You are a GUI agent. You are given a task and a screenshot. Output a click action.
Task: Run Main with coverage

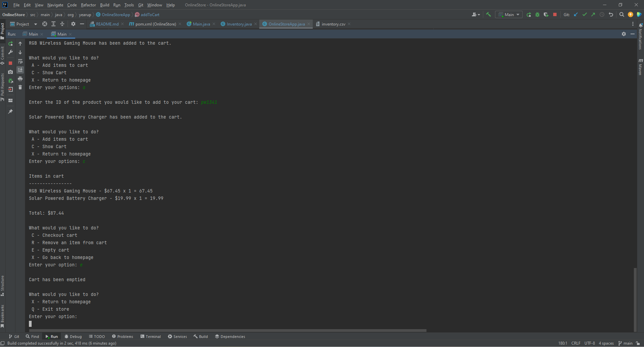coord(546,14)
